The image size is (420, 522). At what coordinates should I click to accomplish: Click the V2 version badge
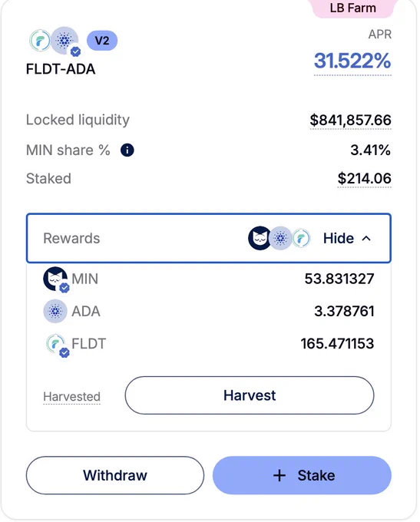102,41
